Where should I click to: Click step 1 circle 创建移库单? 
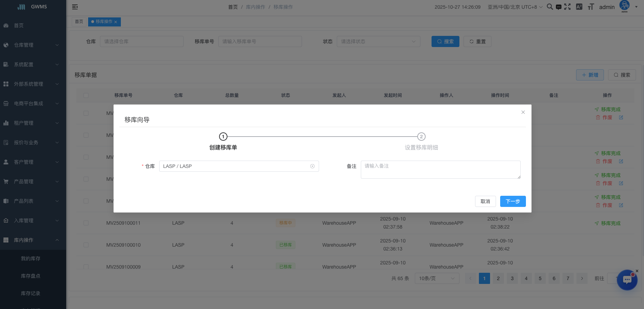223,137
